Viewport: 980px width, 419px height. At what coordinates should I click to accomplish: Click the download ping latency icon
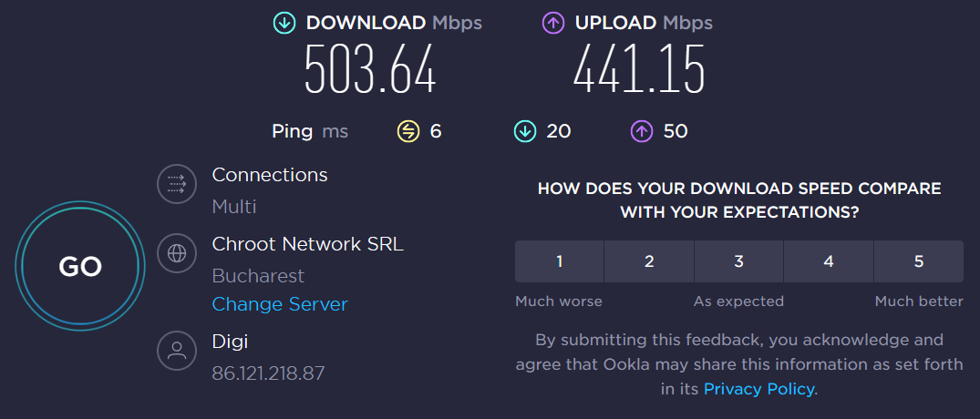point(524,132)
